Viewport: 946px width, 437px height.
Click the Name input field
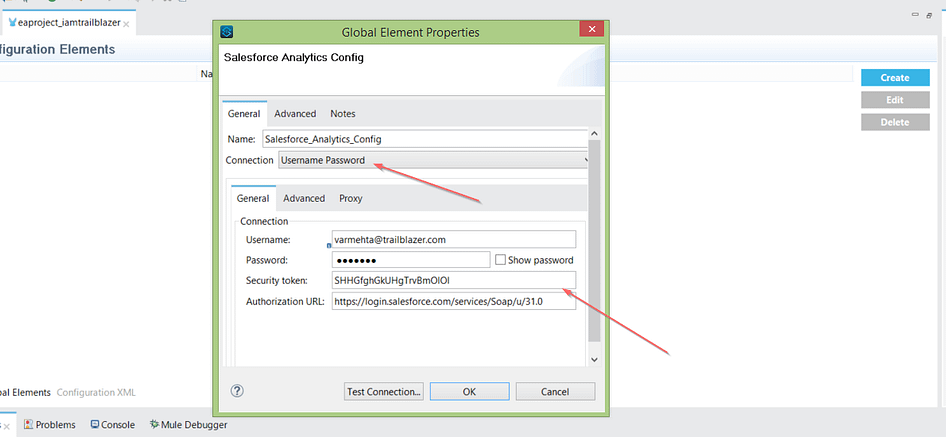click(425, 138)
